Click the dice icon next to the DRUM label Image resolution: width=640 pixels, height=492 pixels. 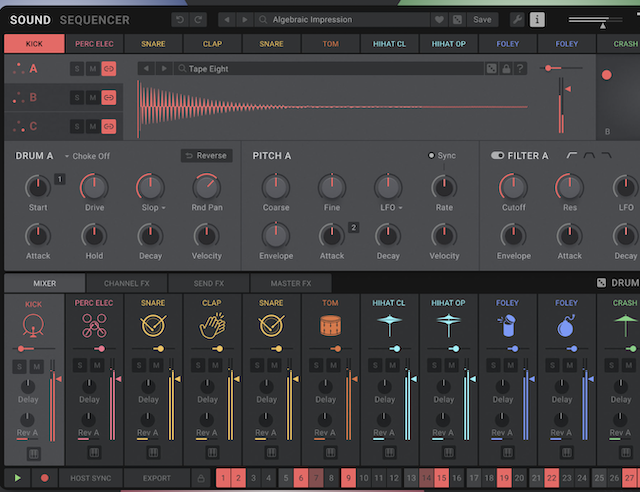point(601,283)
